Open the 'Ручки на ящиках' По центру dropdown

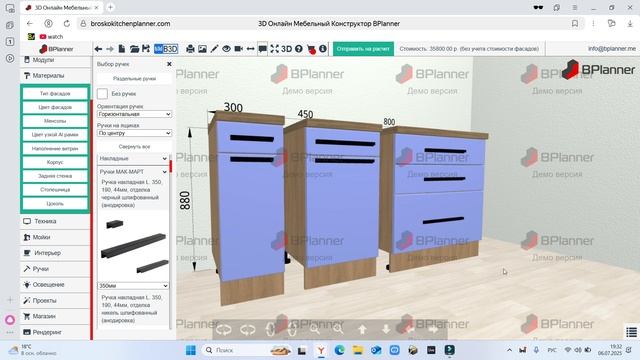tap(134, 133)
